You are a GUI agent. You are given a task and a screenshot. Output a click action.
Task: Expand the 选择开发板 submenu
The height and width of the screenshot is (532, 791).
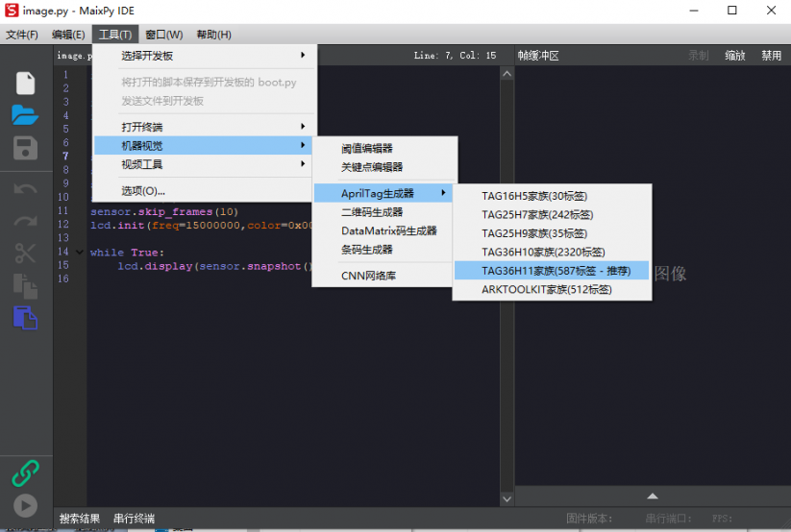[206, 56]
